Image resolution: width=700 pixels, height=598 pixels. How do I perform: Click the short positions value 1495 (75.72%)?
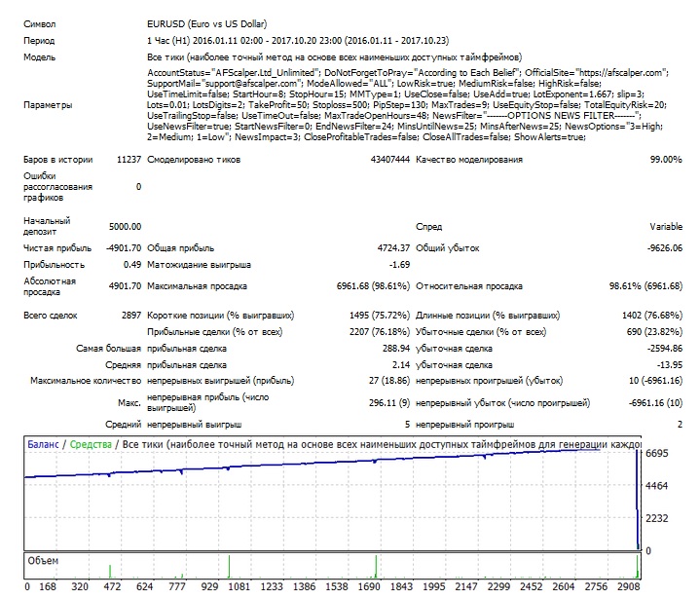point(380,316)
